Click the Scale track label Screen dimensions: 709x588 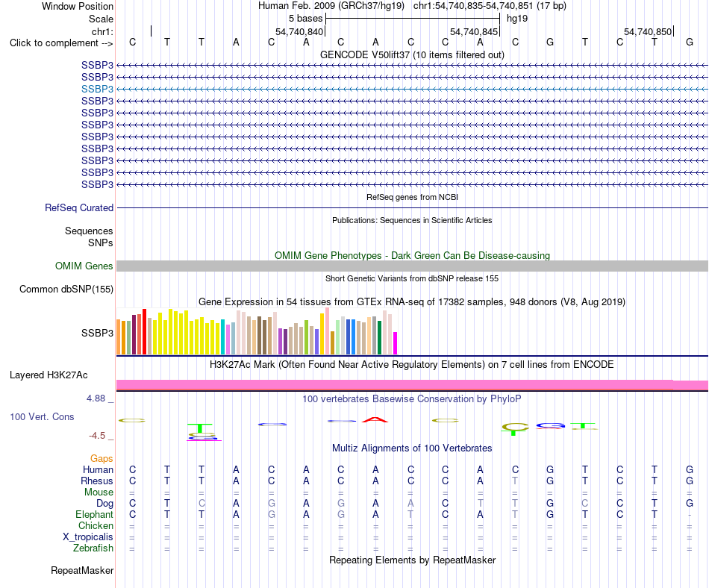(101, 19)
